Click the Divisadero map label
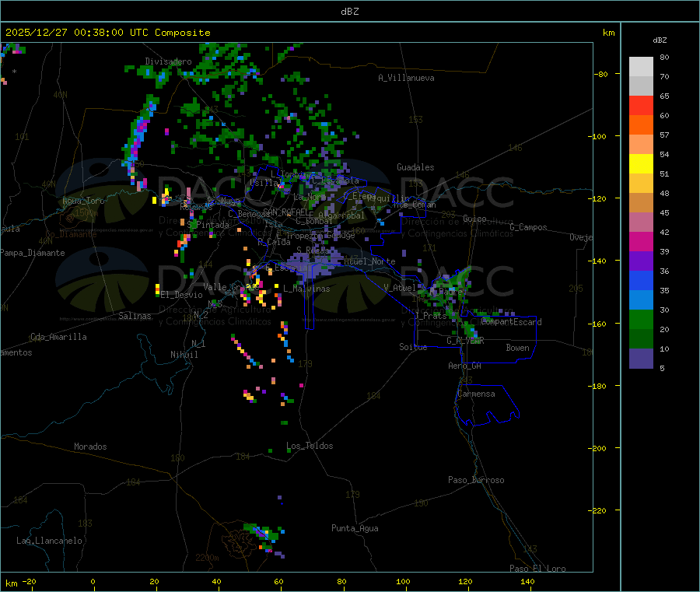Screen dimensions: 700x592 coord(168,61)
